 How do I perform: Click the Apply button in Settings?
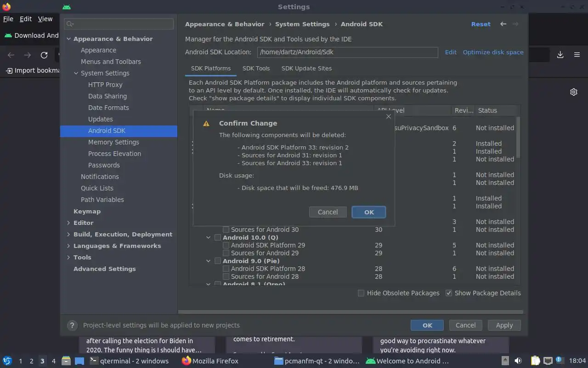[x=504, y=325]
